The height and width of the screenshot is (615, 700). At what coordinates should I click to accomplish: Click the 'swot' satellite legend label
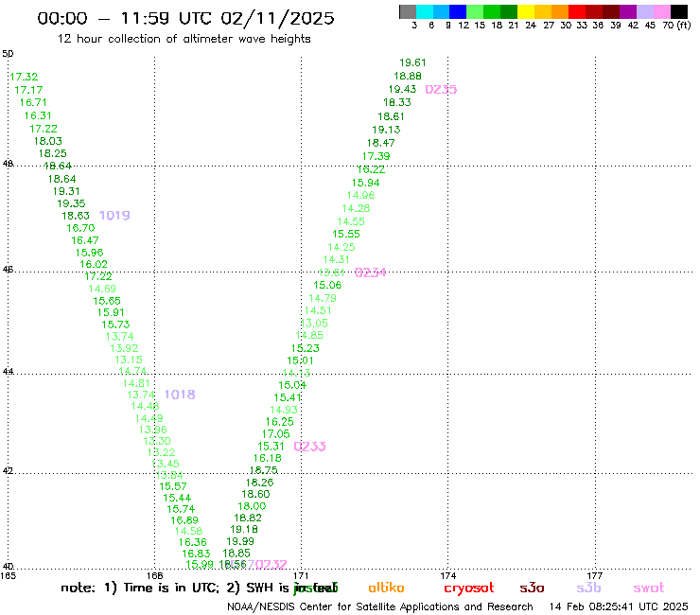tap(649, 589)
